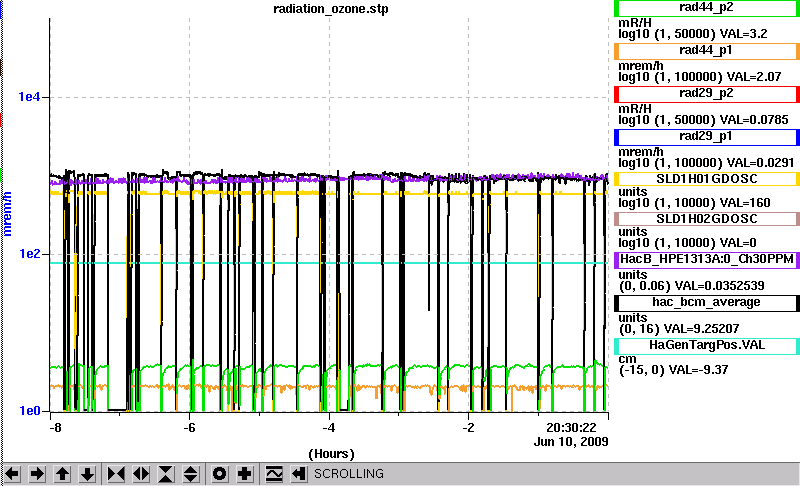This screenshot has height=486, width=800.
Task: Click the bow-tie horizontal zoom-in icon
Action: [x=116, y=474]
